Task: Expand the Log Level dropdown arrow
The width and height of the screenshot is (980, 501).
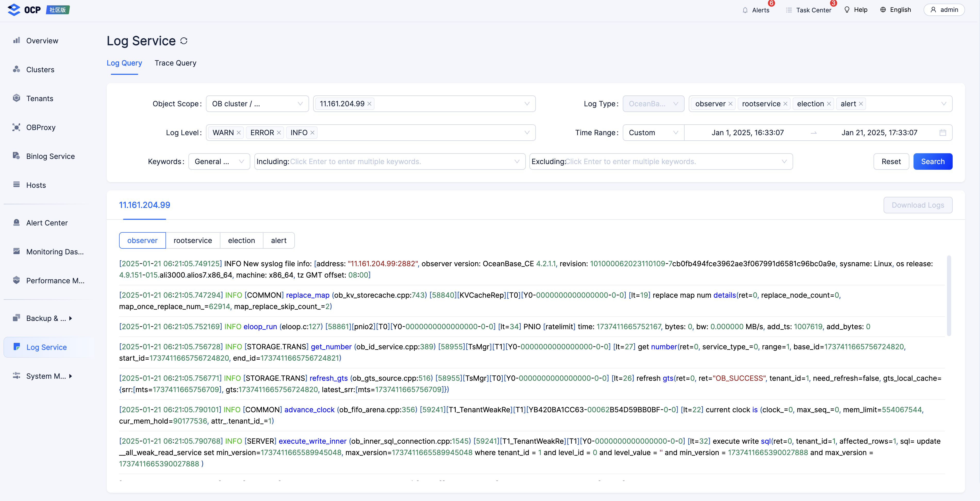Action: pos(527,133)
